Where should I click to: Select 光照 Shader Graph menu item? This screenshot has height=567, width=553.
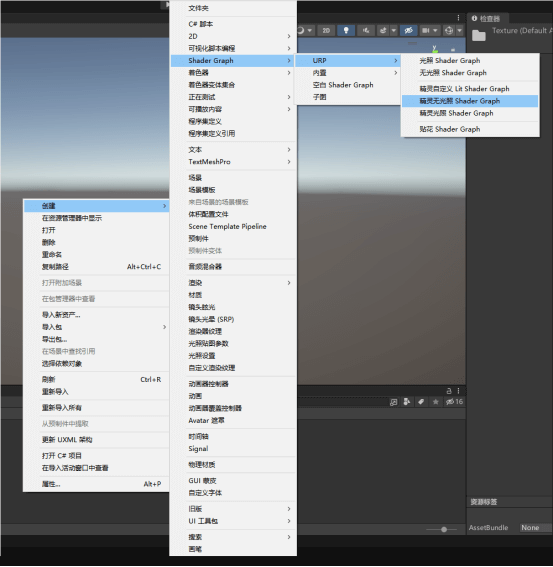pyautogui.click(x=470, y=60)
